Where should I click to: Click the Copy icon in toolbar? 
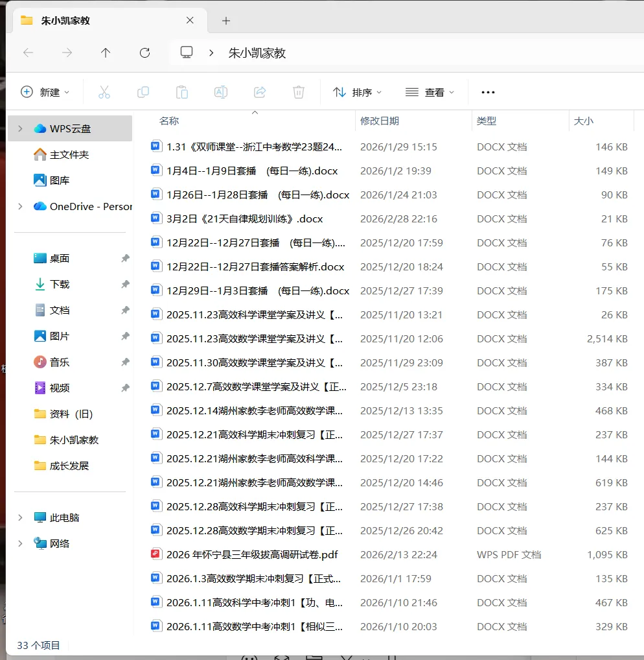click(x=143, y=92)
